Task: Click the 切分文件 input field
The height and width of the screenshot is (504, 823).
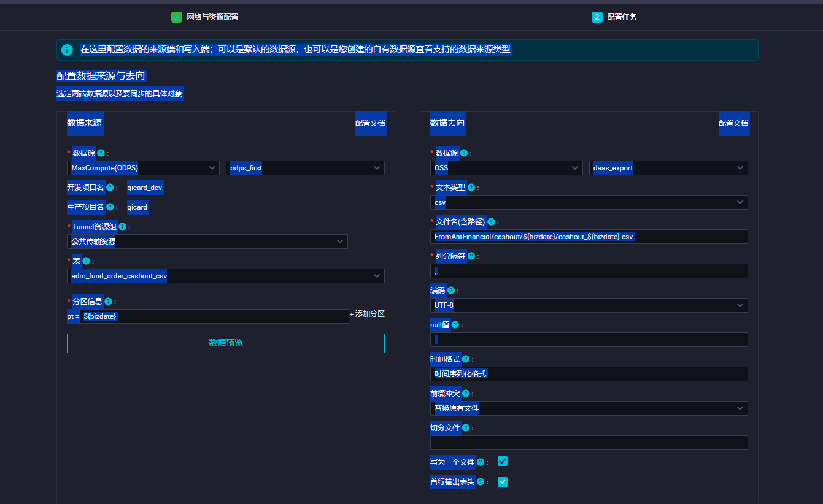Action: [x=589, y=443]
